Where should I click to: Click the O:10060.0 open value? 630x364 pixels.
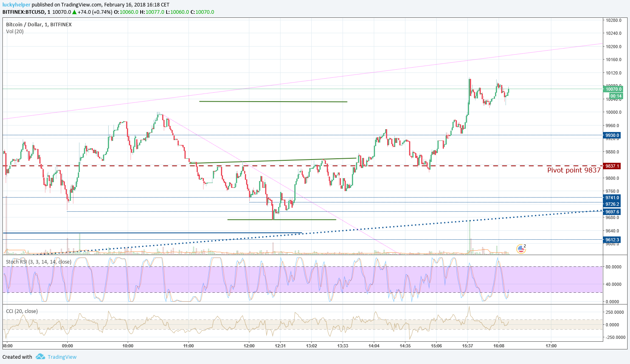coord(126,12)
